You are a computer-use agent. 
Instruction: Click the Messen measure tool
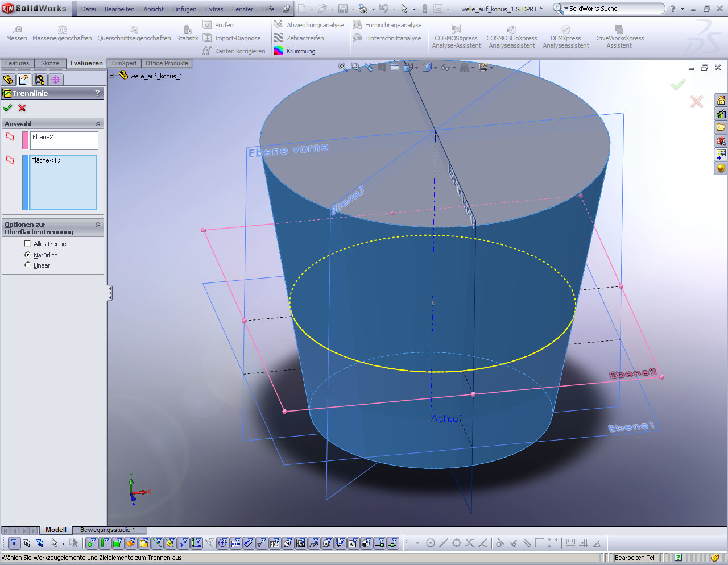tap(16, 34)
